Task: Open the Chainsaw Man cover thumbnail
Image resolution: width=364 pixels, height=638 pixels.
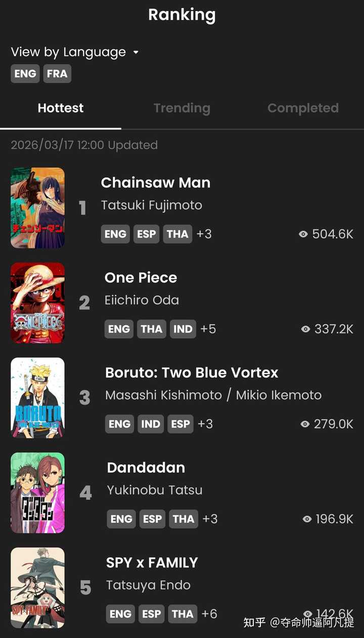Action: [38, 208]
